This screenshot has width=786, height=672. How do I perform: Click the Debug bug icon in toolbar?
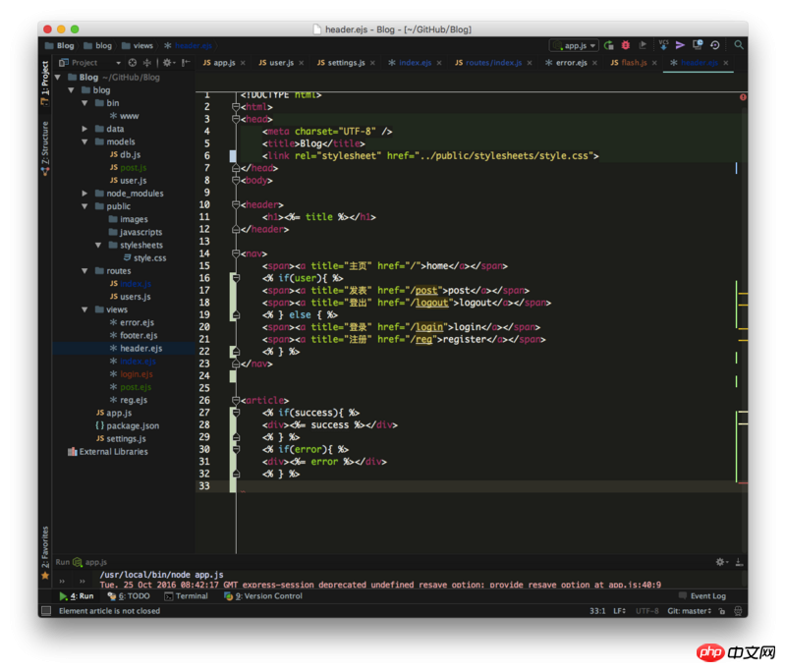click(625, 45)
